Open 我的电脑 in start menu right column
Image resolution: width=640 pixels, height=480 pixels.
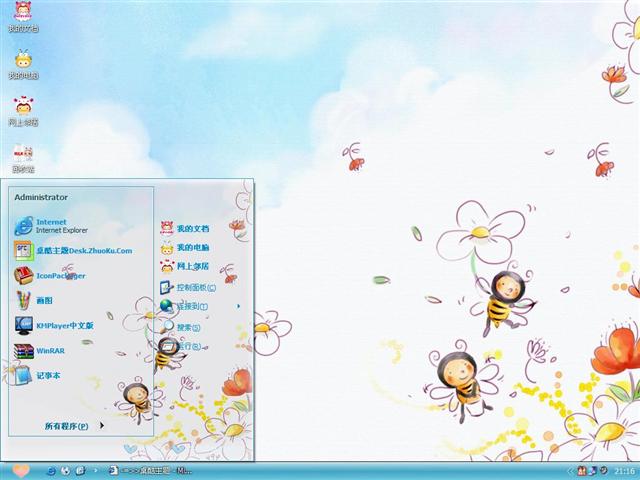tap(184, 247)
